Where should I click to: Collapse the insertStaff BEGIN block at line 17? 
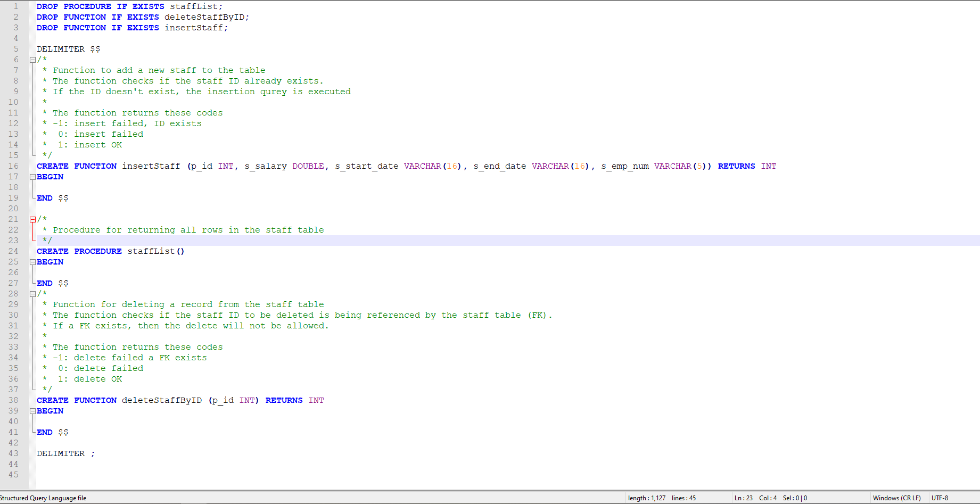[x=32, y=177]
